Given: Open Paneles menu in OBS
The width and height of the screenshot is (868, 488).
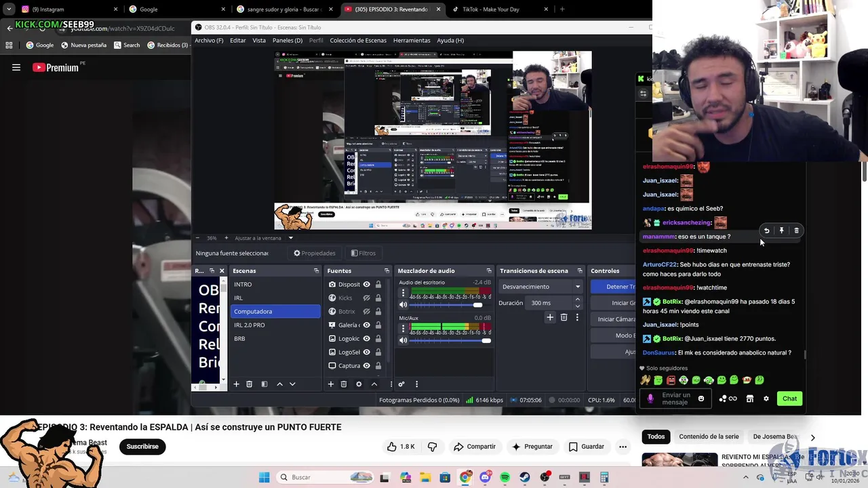Looking at the screenshot, I should [288, 41].
